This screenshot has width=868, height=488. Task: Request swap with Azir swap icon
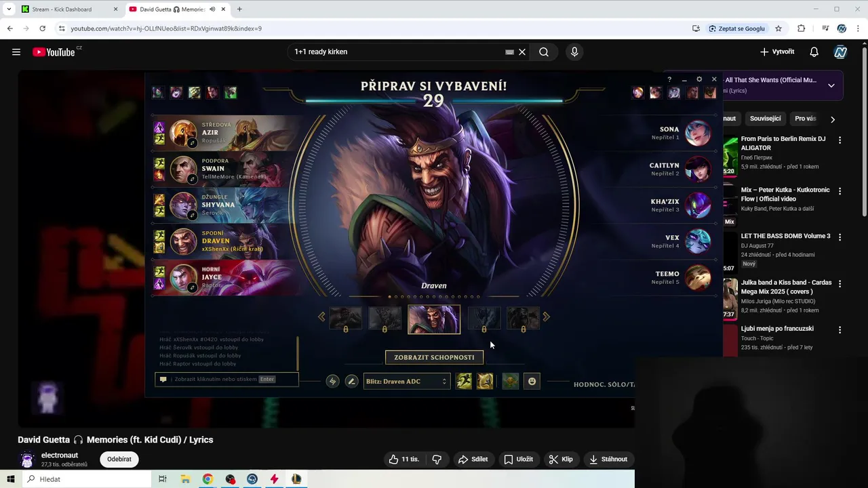[x=193, y=143]
